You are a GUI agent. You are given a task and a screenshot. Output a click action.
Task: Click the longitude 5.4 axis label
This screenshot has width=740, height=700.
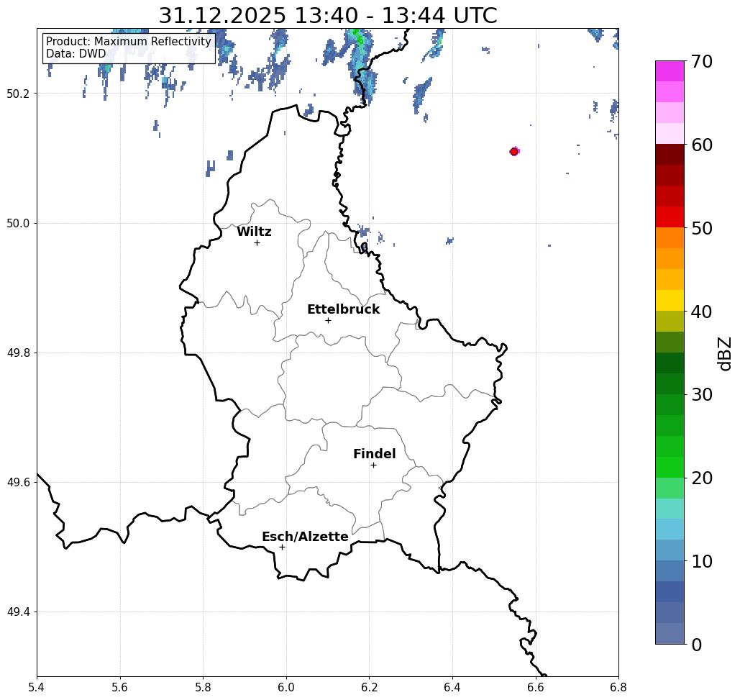click(x=37, y=687)
